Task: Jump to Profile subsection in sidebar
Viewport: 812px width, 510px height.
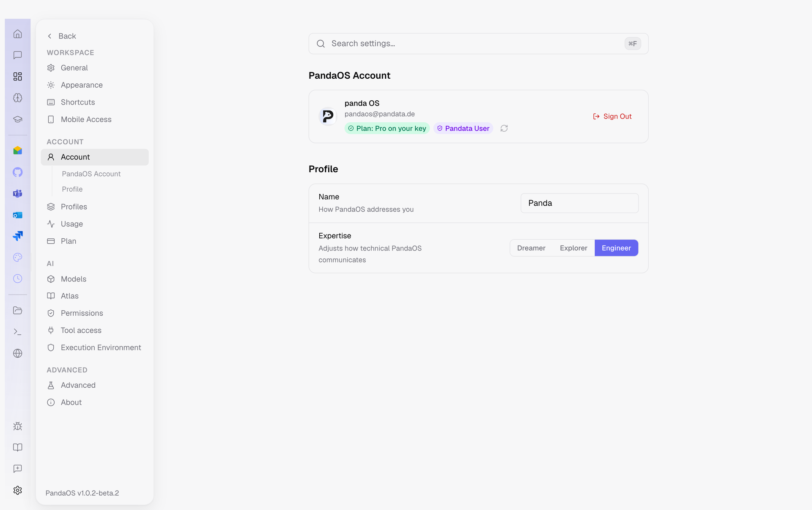Action: tap(72, 189)
